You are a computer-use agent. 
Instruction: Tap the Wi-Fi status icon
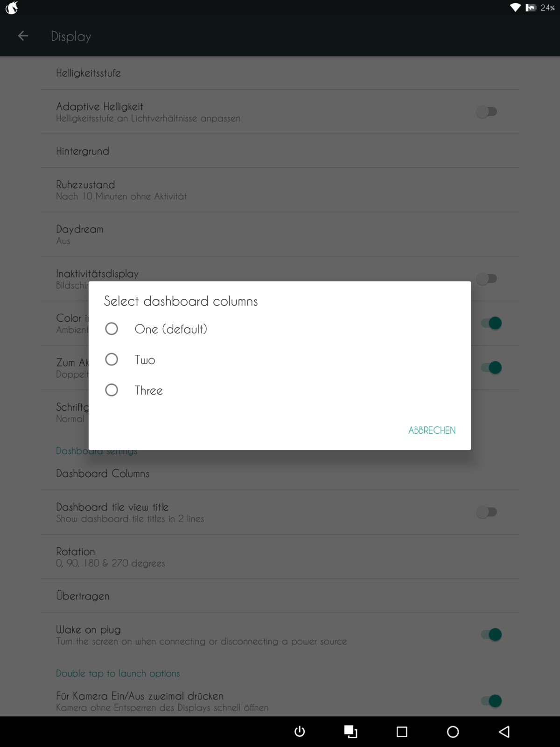click(x=515, y=7)
